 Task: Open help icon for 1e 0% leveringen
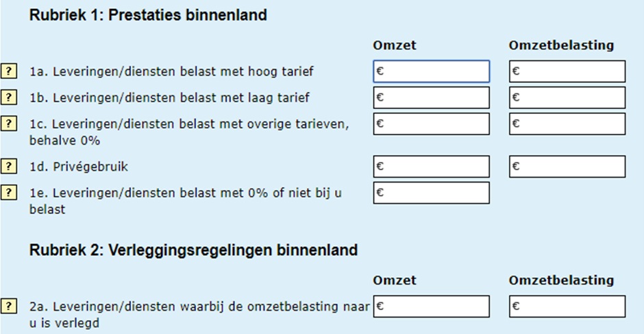[x=9, y=193]
